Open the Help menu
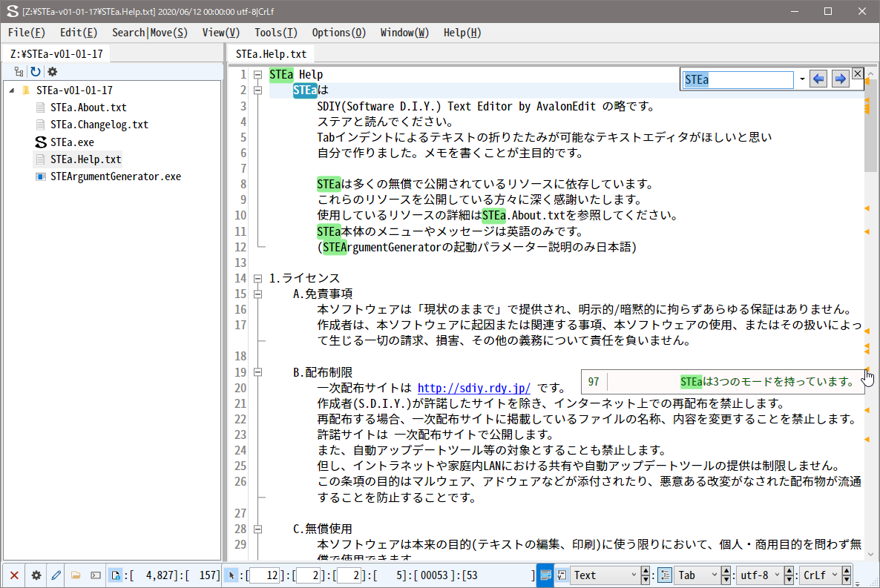Screen dimensions: 880x588 (x=462, y=33)
